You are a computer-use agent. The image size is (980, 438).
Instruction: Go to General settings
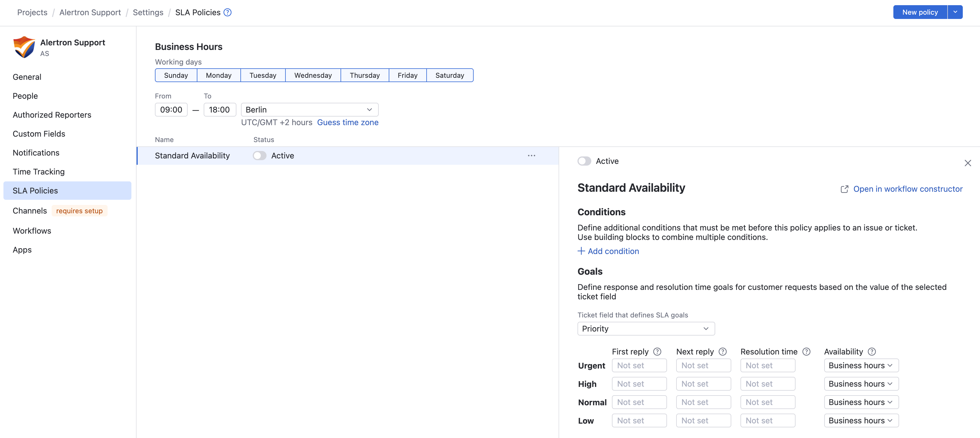pyautogui.click(x=27, y=77)
